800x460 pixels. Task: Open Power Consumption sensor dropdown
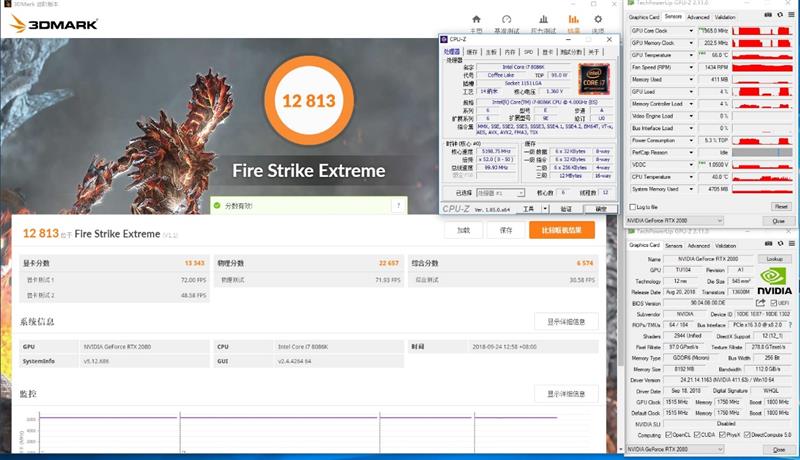[691, 140]
